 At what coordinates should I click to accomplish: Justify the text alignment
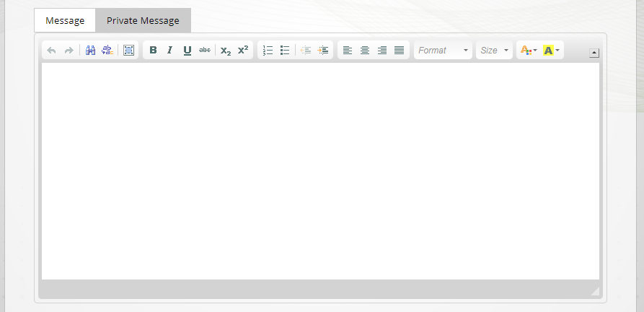tap(399, 51)
